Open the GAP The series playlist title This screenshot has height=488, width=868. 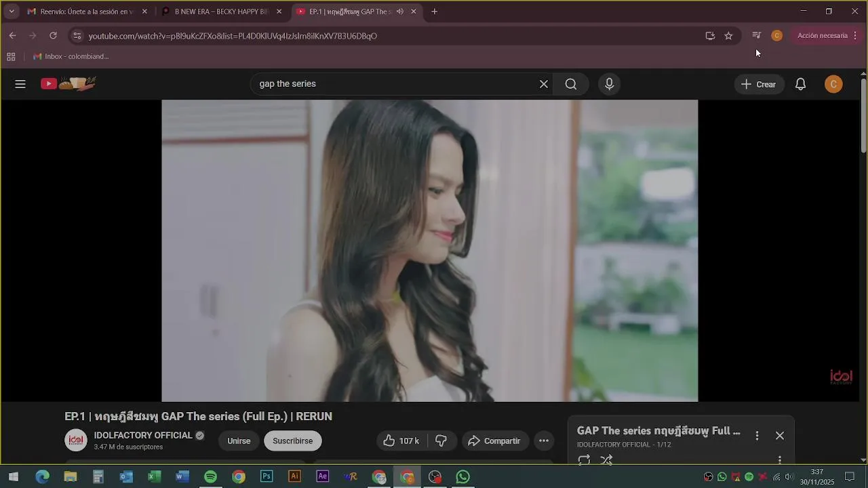coord(658,431)
